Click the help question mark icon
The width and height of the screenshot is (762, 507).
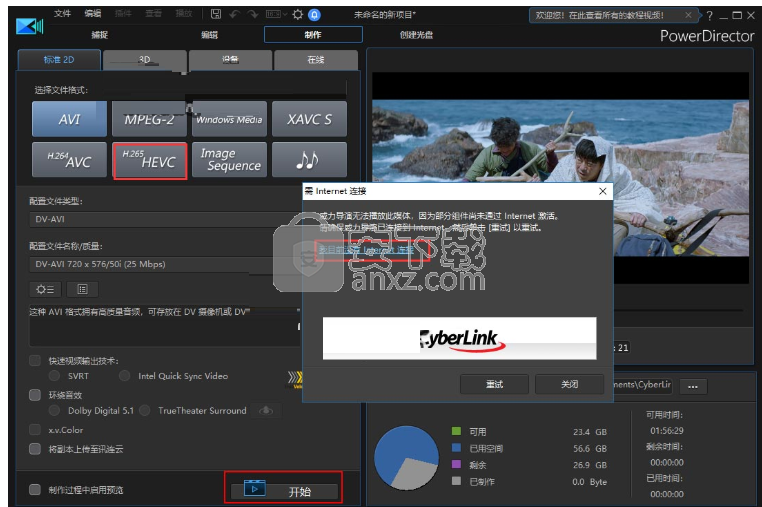[710, 16]
